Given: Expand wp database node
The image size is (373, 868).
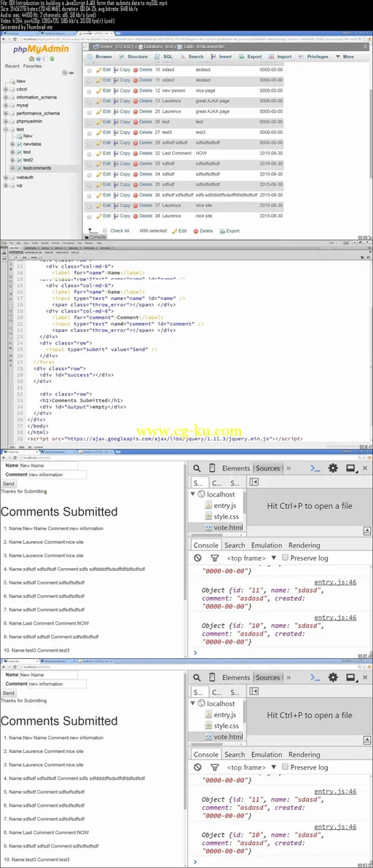Looking at the screenshot, I should pos(6,186).
